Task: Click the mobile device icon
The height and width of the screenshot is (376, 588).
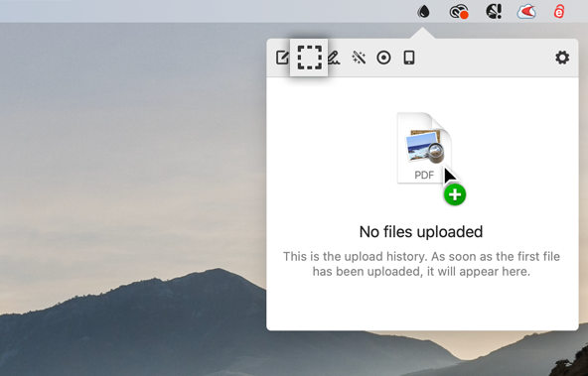Action: 409,58
